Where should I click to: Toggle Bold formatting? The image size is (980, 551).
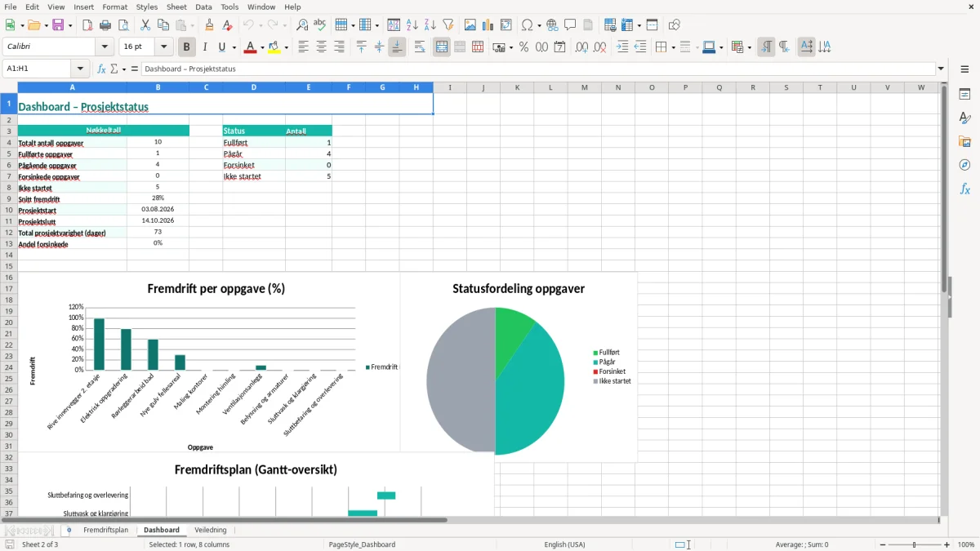tap(187, 47)
